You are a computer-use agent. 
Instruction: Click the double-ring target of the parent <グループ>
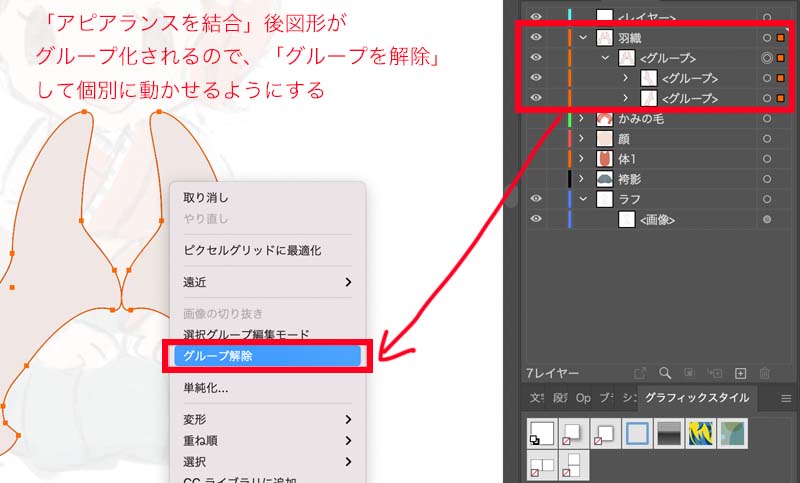767,58
